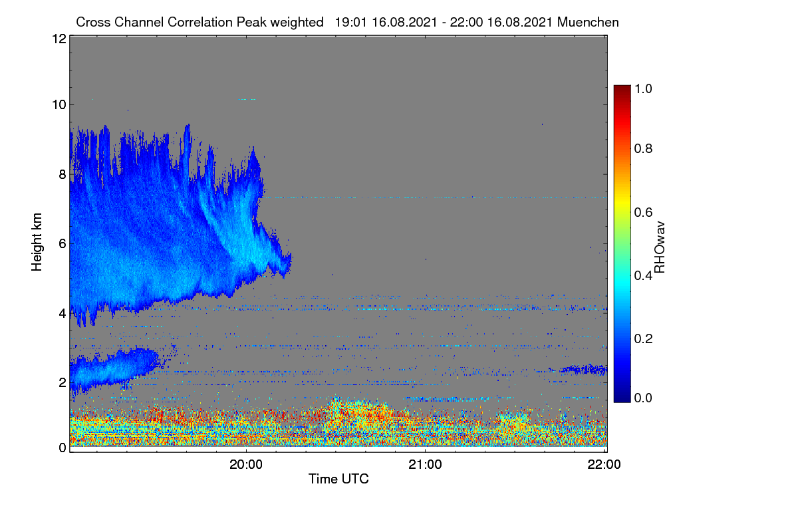The height and width of the screenshot is (532, 798).
Task: Click the RHOwav colorbar label
Action: 660,247
